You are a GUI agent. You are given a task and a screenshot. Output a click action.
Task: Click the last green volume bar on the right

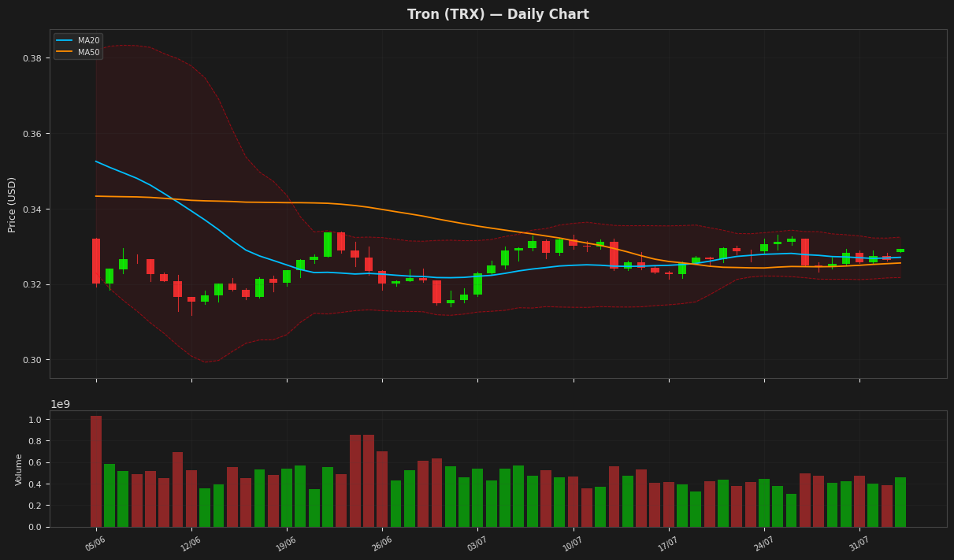pyautogui.click(x=900, y=502)
